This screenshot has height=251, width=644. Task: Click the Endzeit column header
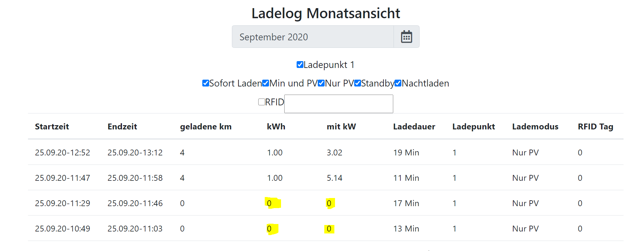click(x=122, y=126)
